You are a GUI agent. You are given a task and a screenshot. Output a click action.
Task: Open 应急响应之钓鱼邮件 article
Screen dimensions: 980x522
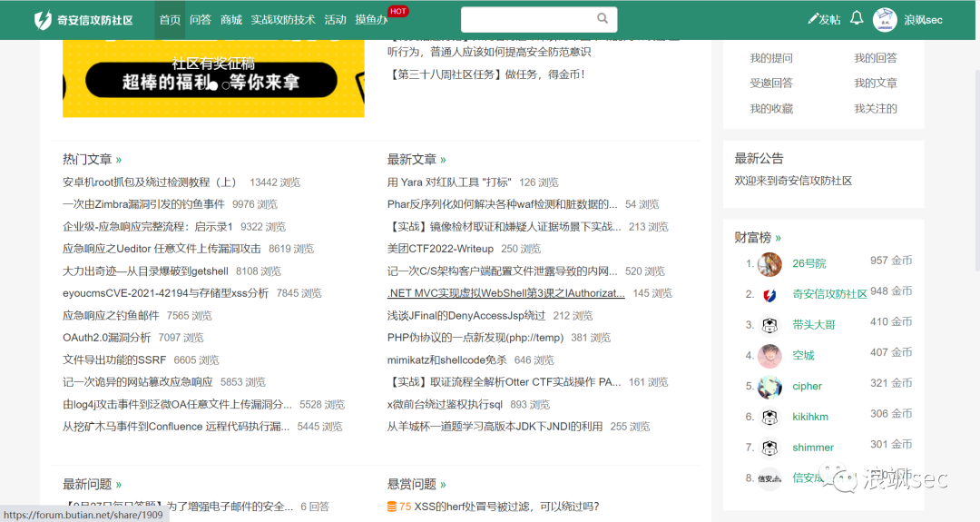pos(111,316)
